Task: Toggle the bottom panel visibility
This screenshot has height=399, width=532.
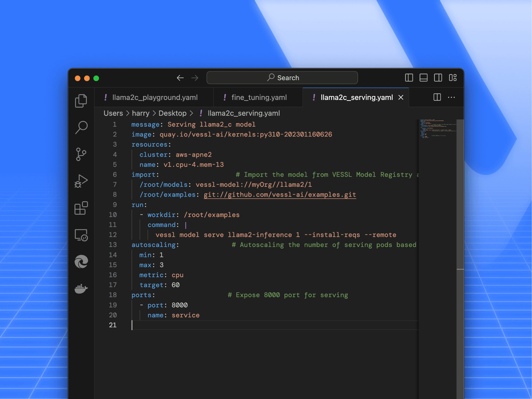Action: pyautogui.click(x=423, y=78)
